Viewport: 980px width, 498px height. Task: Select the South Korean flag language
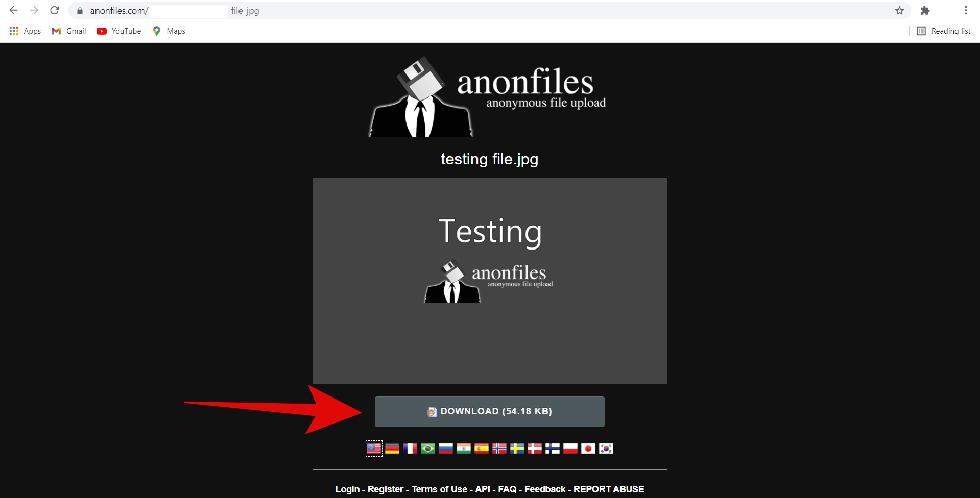pos(606,449)
